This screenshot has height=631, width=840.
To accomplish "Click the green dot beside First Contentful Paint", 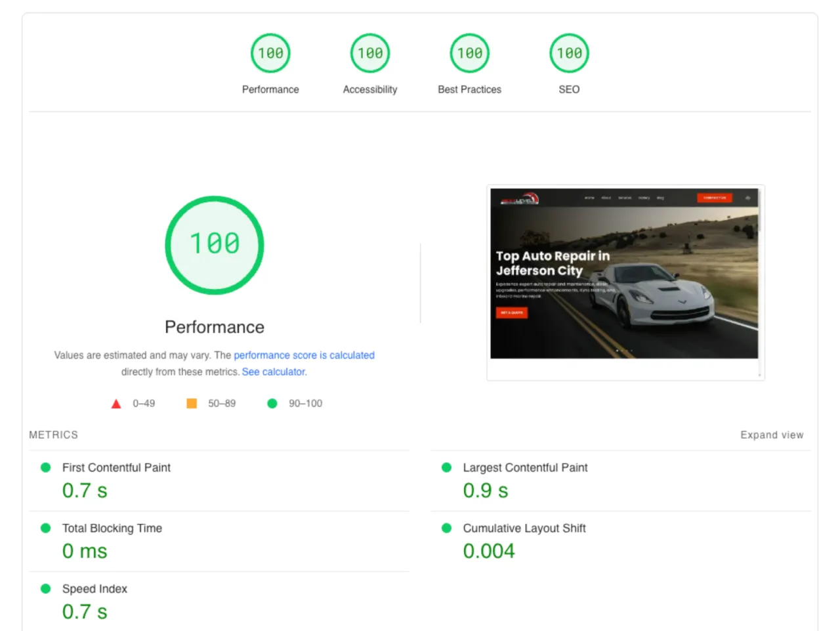I will click(45, 467).
